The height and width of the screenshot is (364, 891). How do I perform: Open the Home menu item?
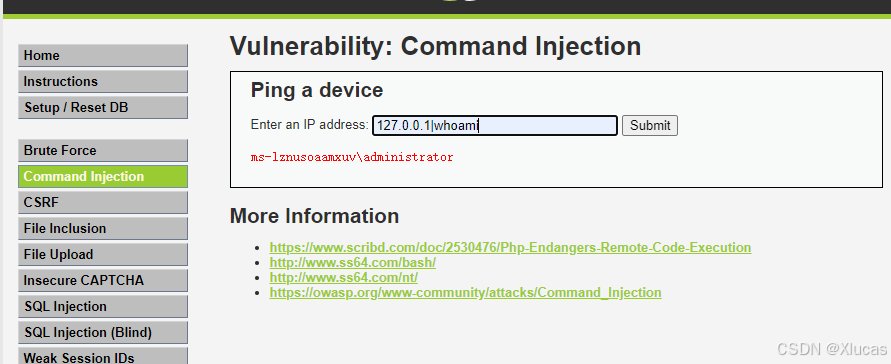click(x=103, y=56)
